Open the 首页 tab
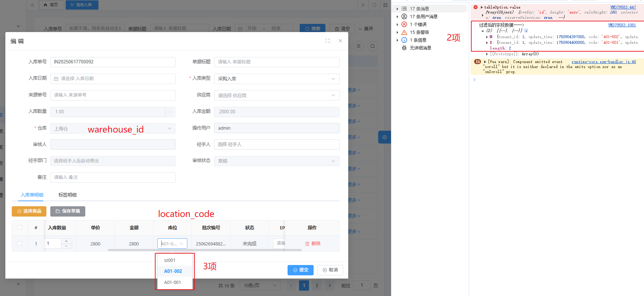The image size is (644, 296). [x=51, y=5]
